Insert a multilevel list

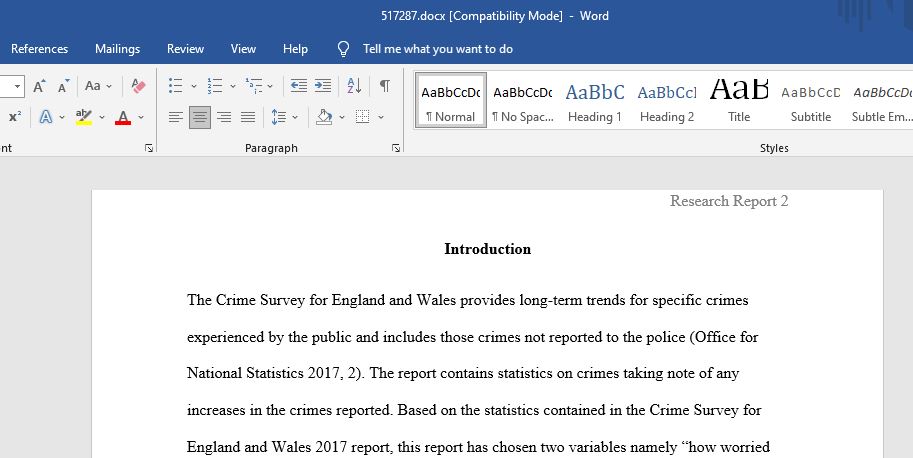tap(254, 86)
